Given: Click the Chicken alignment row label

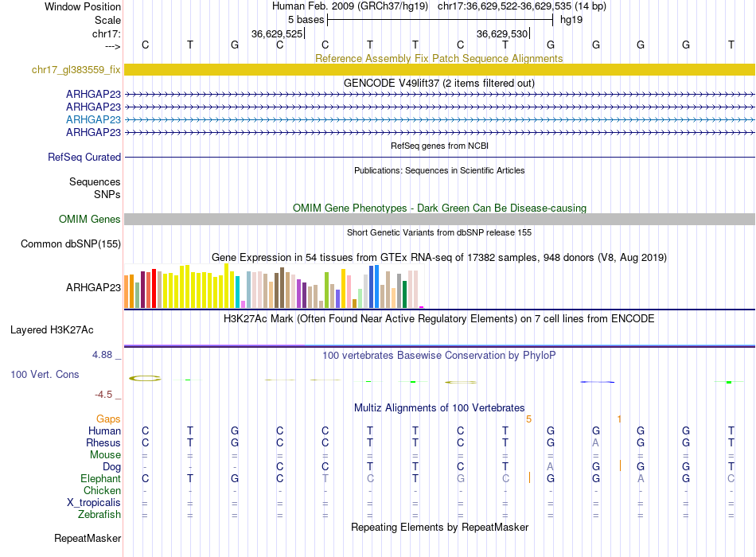Looking at the screenshot, I should pos(102,490).
